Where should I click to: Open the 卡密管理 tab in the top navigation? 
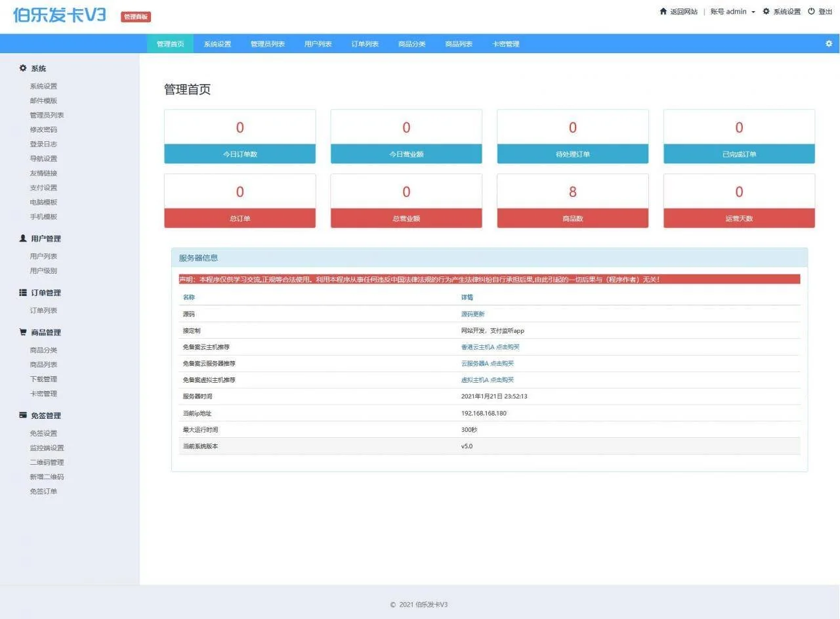505,43
